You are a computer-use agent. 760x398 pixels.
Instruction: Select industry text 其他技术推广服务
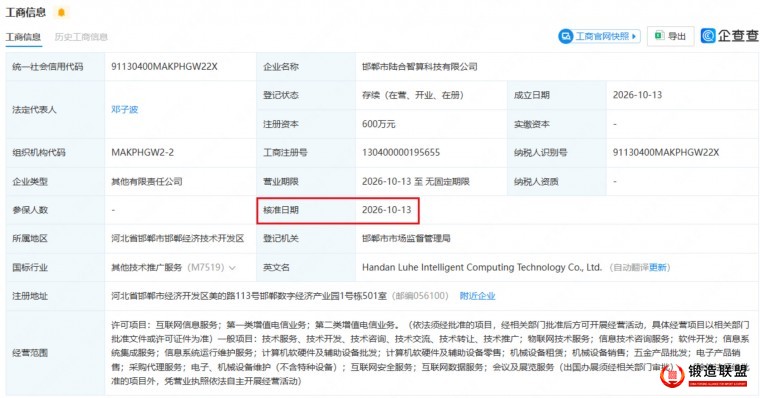tap(146, 268)
